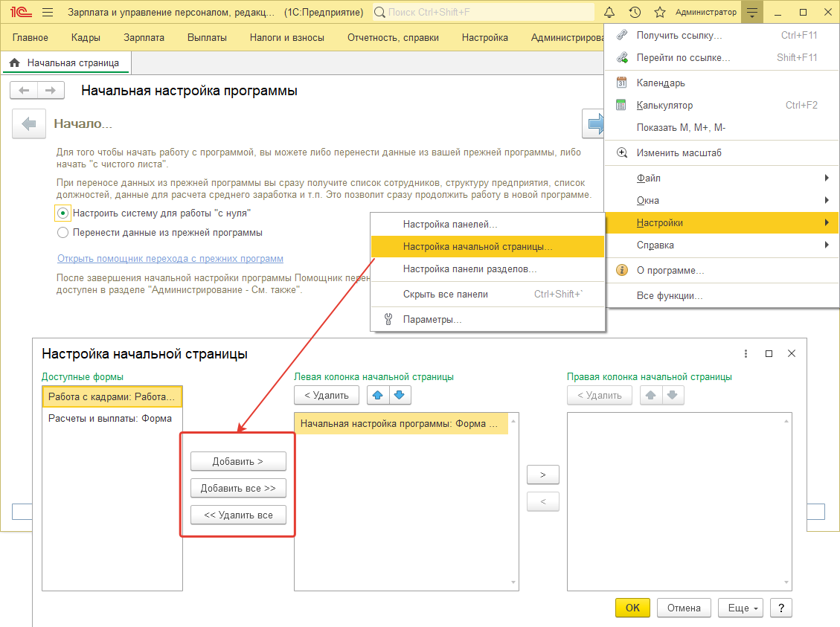Move left column item down with blue arrow
840x627 pixels.
click(400, 395)
